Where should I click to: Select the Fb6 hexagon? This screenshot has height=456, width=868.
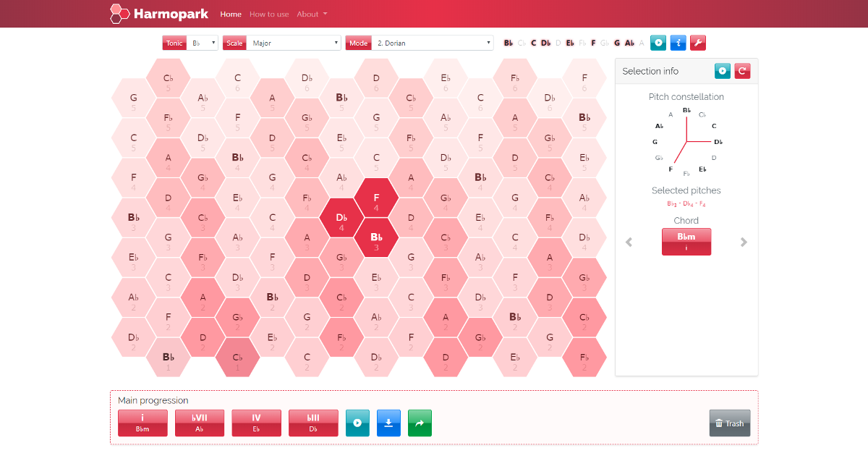[x=515, y=79]
